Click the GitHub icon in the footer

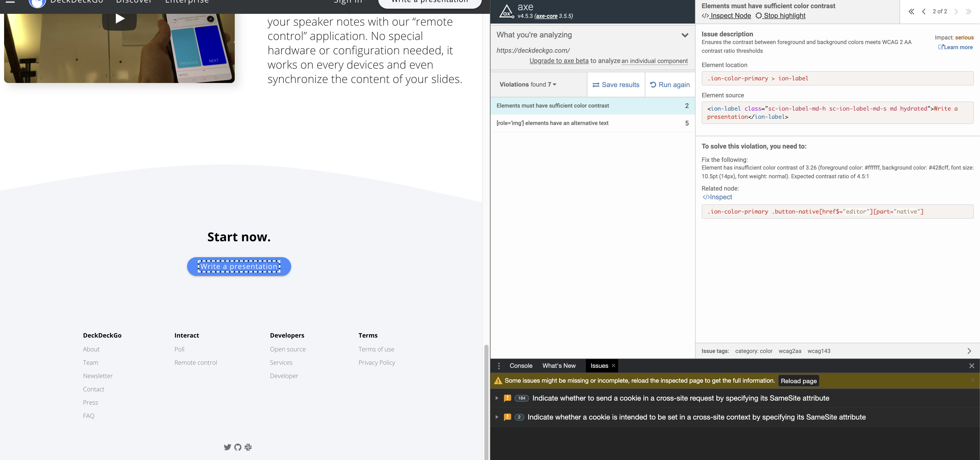coord(238,447)
